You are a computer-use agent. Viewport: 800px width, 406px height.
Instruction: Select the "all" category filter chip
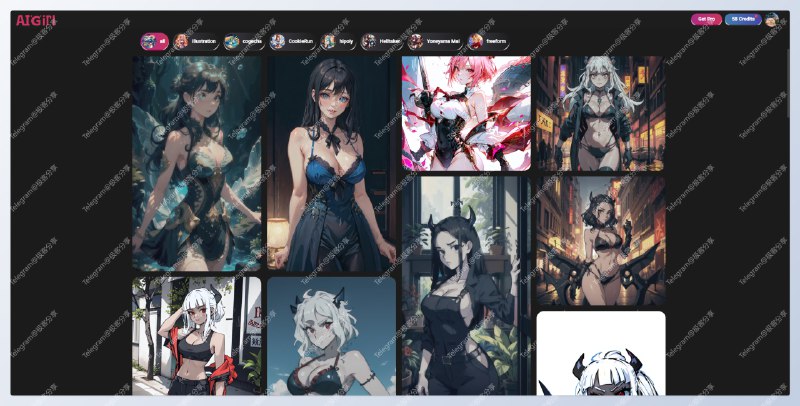tap(154, 41)
